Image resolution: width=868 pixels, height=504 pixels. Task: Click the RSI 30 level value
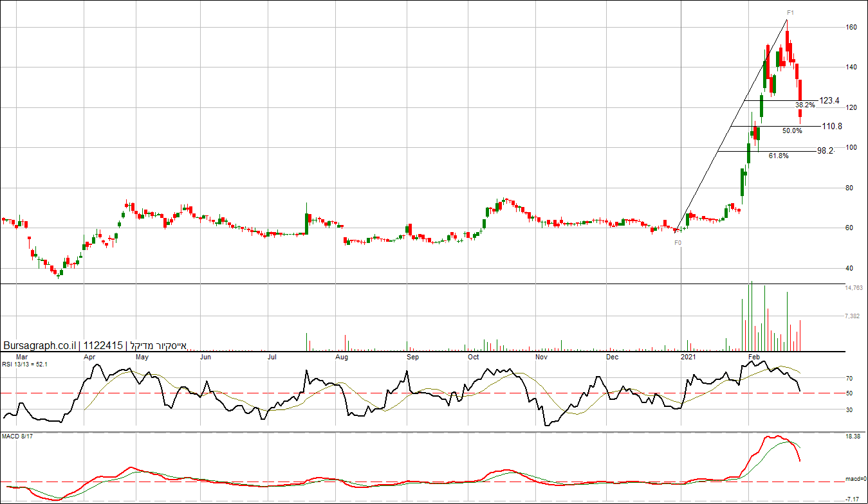pyautogui.click(x=849, y=409)
